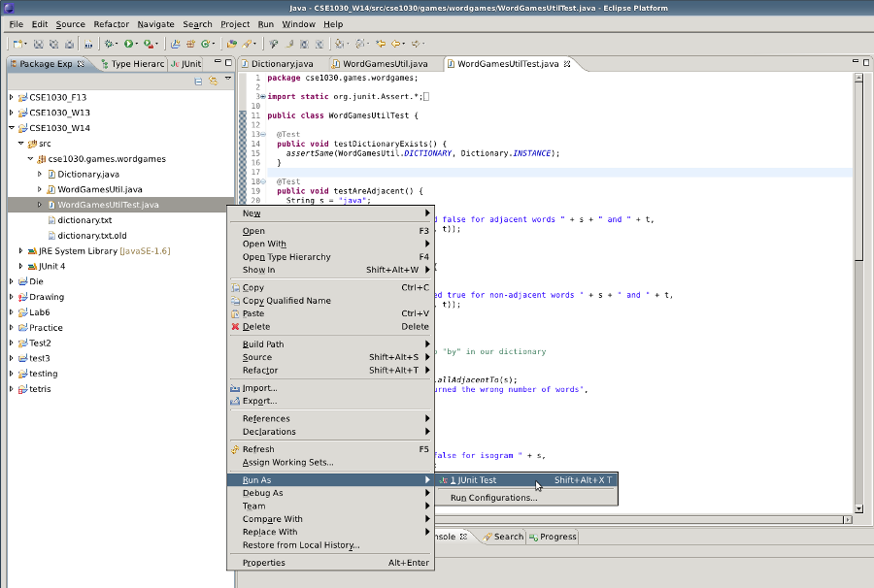874x588 pixels.
Task: Select Debug As in context menu
Action: point(330,493)
